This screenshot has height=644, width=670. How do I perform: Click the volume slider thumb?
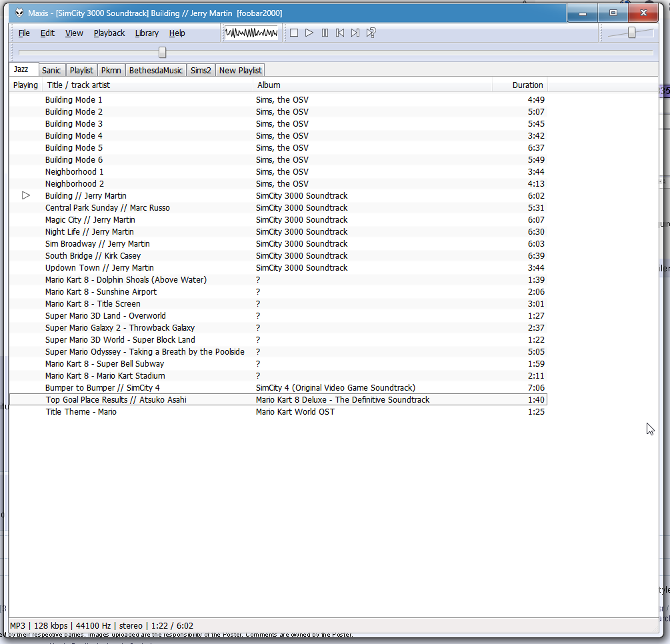(631, 33)
